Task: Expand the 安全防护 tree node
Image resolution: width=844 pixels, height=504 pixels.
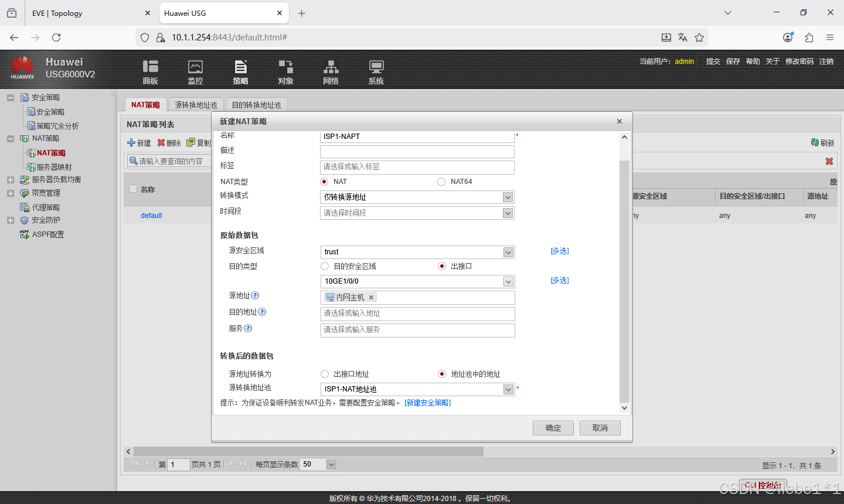Action: coord(11,220)
